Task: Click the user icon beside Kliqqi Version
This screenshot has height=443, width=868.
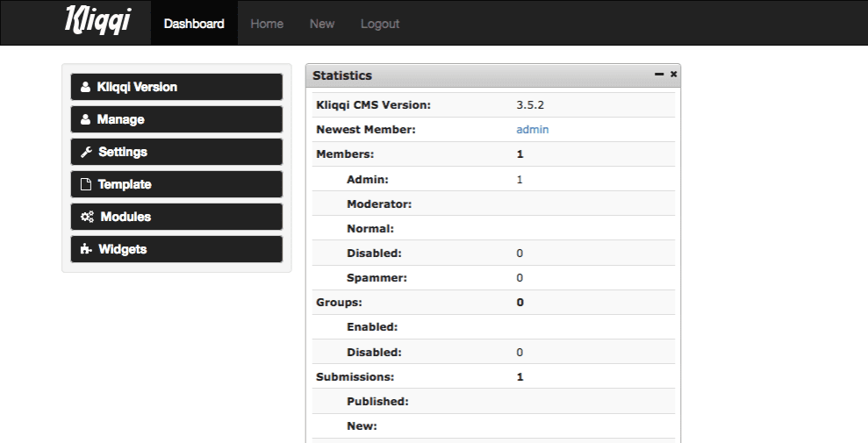Action: point(85,87)
